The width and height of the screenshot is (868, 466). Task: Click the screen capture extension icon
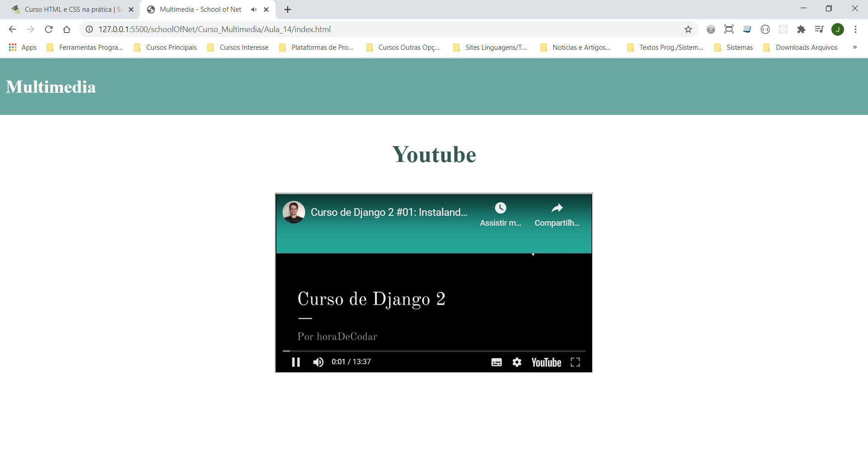tap(729, 29)
